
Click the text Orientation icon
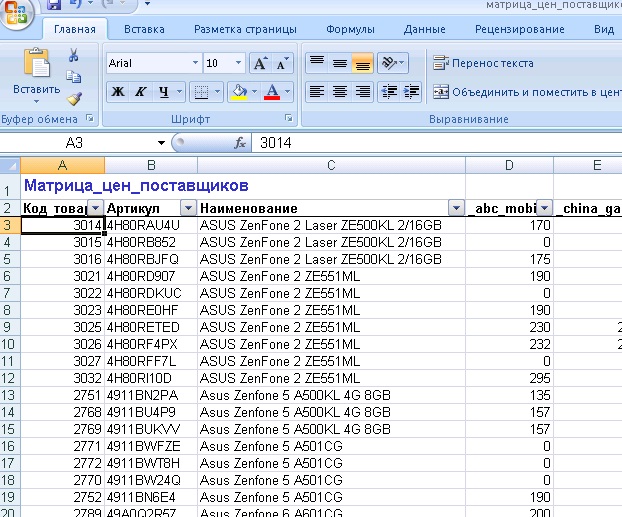coord(392,63)
